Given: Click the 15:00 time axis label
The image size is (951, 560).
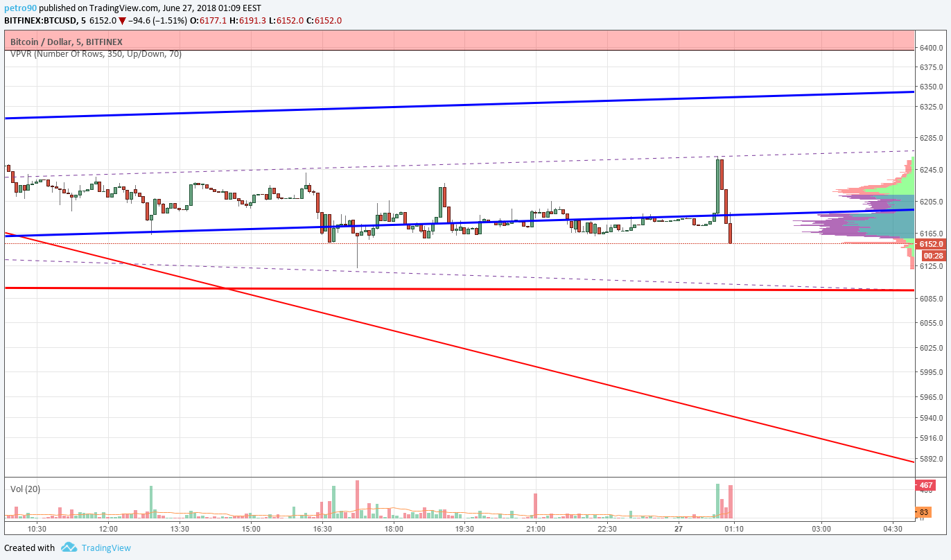Looking at the screenshot, I should [x=251, y=529].
